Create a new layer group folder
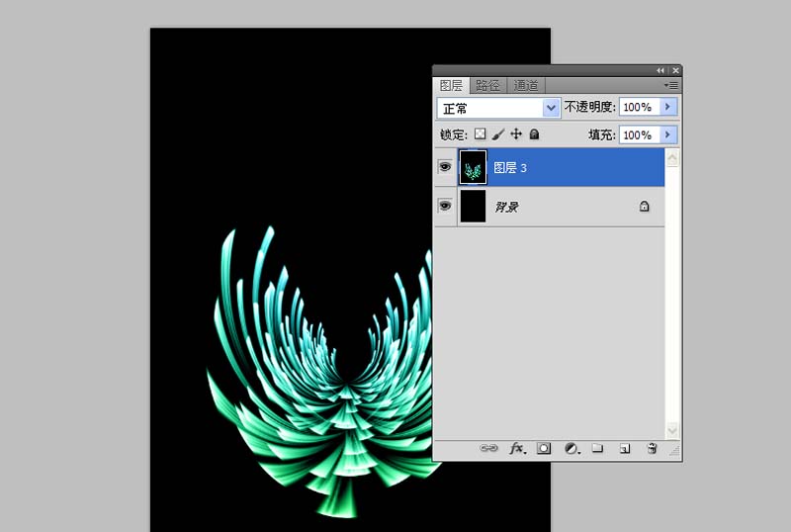This screenshot has height=532, width=791. tap(597, 448)
